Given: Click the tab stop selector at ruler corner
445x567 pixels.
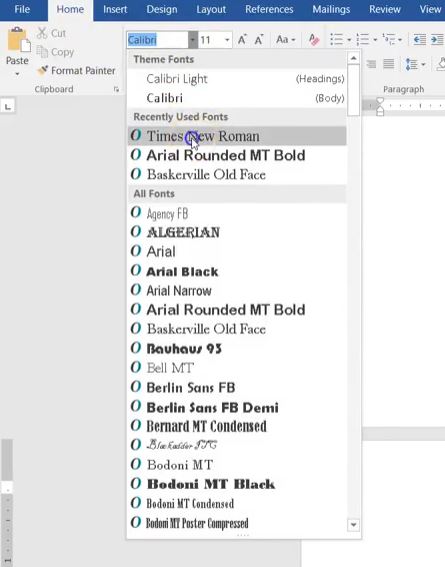Looking at the screenshot, I should coord(8,106).
